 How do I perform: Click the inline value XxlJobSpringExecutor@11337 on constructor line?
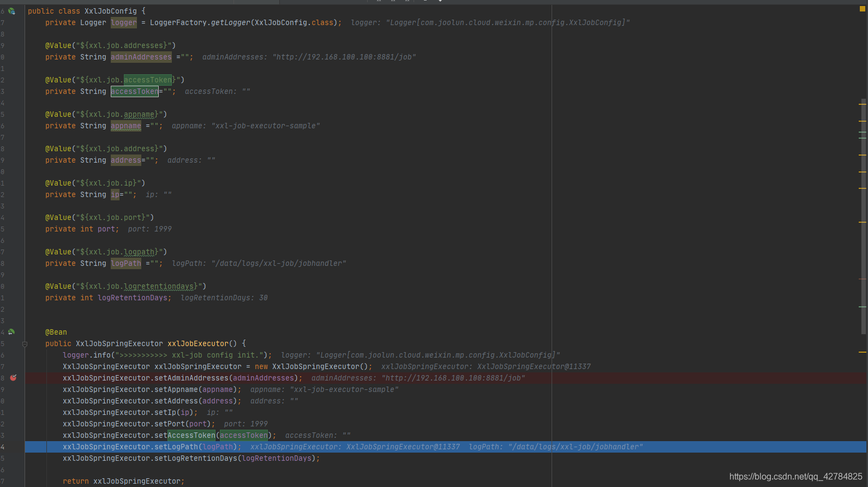point(534,366)
